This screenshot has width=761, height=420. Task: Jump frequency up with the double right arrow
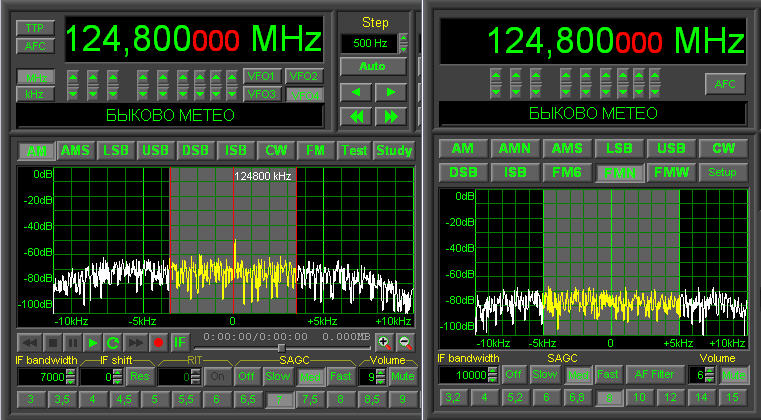[x=391, y=117]
